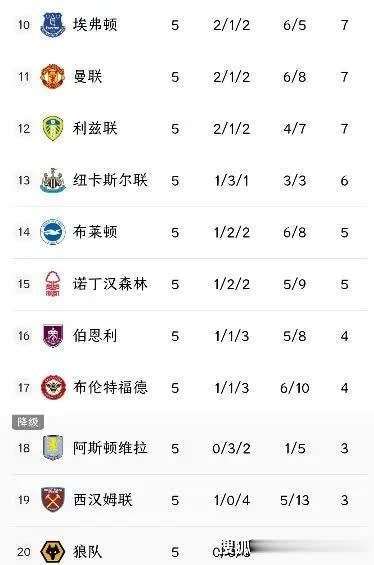Click 布伦特福德 goals record 6/10
Image resolution: width=374 pixels, height=565 pixels.
click(295, 388)
